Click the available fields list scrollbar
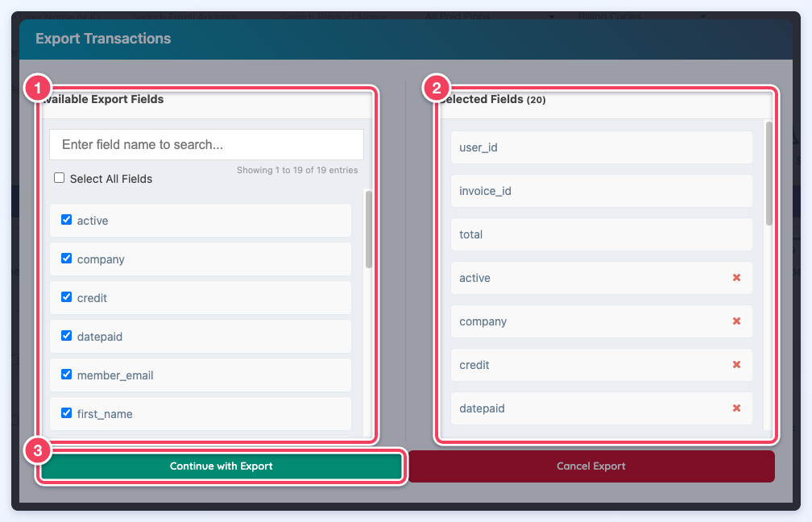 369,230
